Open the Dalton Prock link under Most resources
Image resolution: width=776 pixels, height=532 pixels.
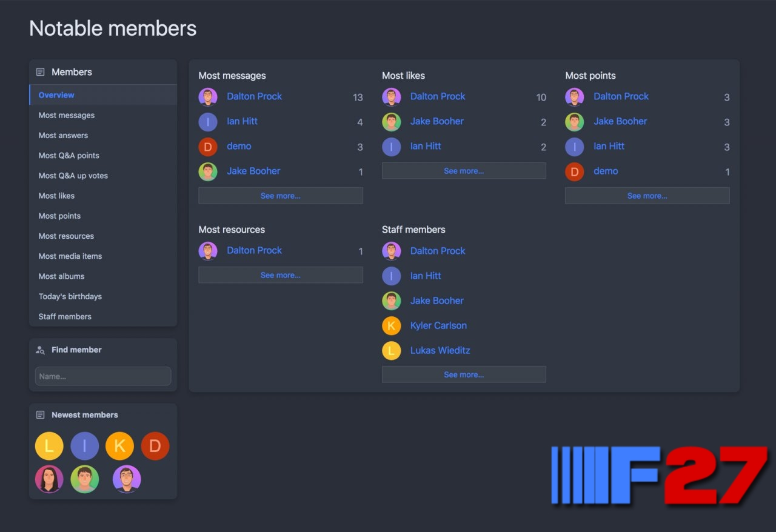(x=254, y=250)
